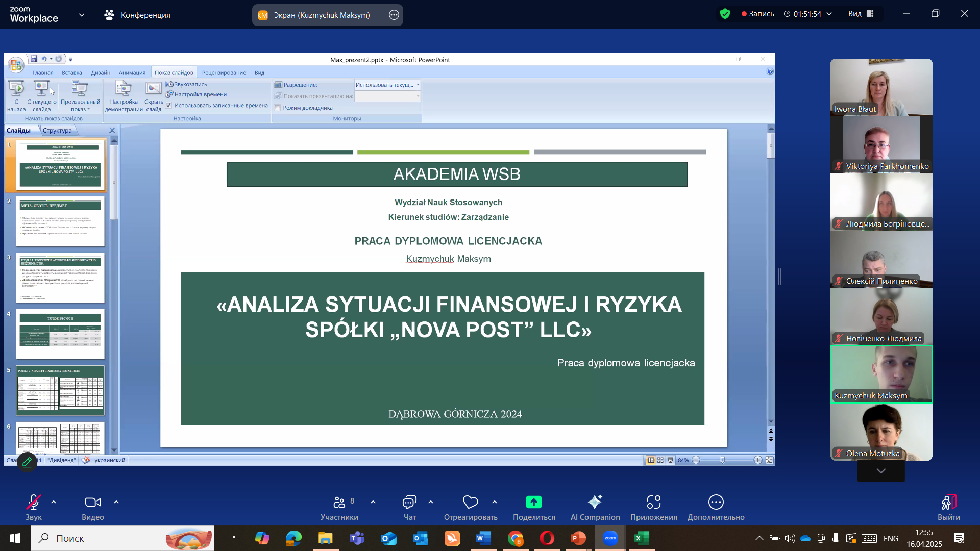Screen dimensions: 980x551
Task: Open Приложения apps icon
Action: point(654,503)
